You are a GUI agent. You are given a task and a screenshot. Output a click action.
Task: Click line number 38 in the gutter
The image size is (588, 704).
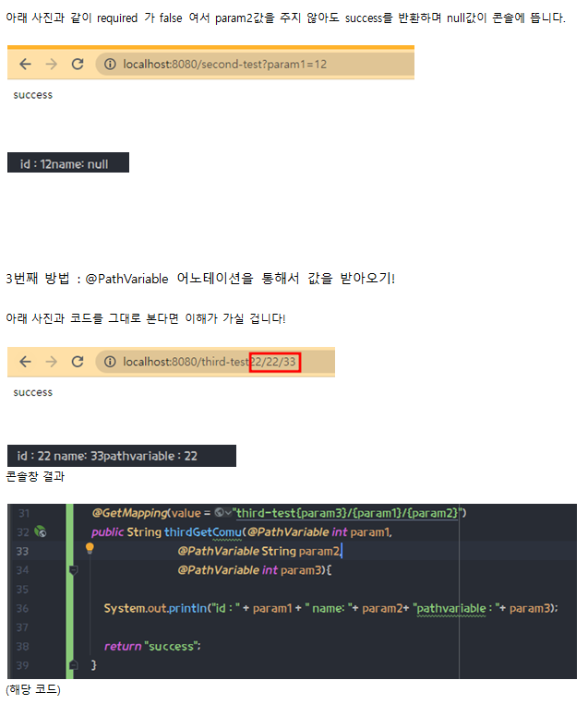(x=22, y=647)
